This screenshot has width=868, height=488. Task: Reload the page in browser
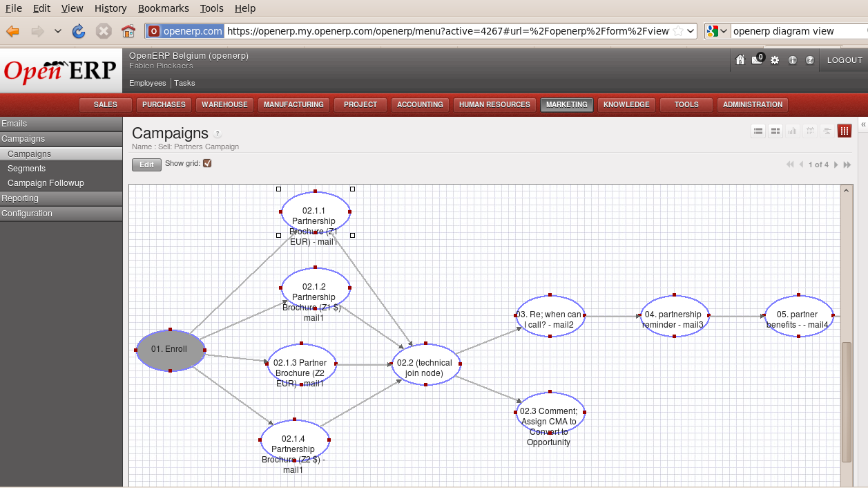coord(79,31)
